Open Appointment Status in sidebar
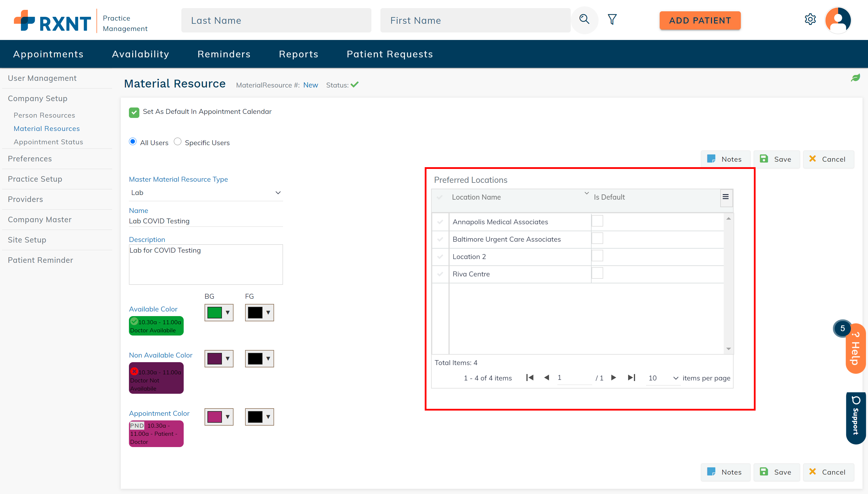Viewport: 868px width, 494px height. [48, 142]
